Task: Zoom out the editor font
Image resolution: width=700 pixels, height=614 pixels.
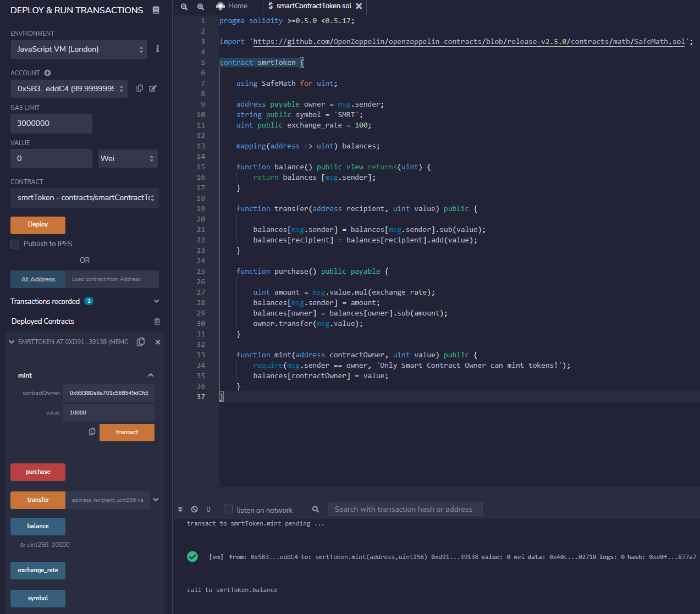Action: pyautogui.click(x=184, y=7)
